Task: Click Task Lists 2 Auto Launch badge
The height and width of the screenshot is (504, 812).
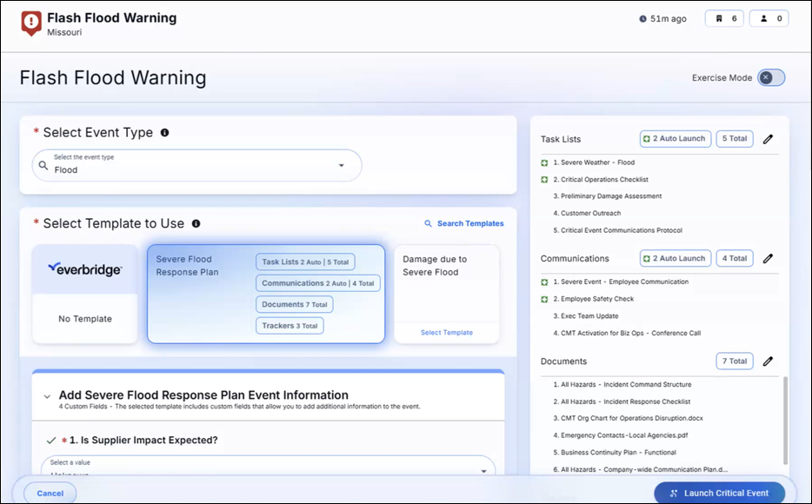Action: 676,139
